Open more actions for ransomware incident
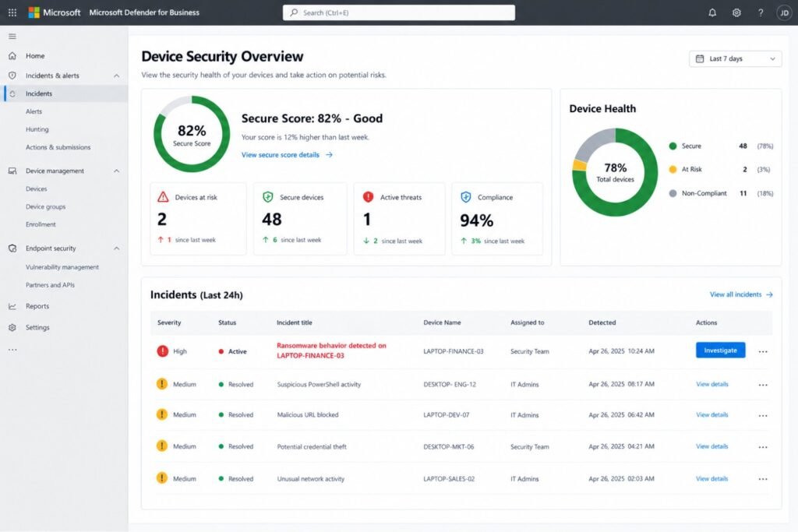Screen dimensions: 798x532 pos(762,351)
